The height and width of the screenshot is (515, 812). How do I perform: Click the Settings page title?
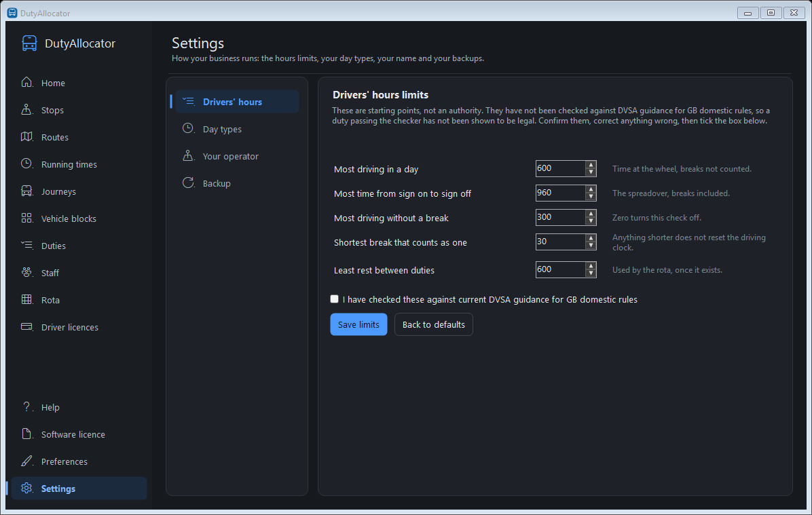198,43
